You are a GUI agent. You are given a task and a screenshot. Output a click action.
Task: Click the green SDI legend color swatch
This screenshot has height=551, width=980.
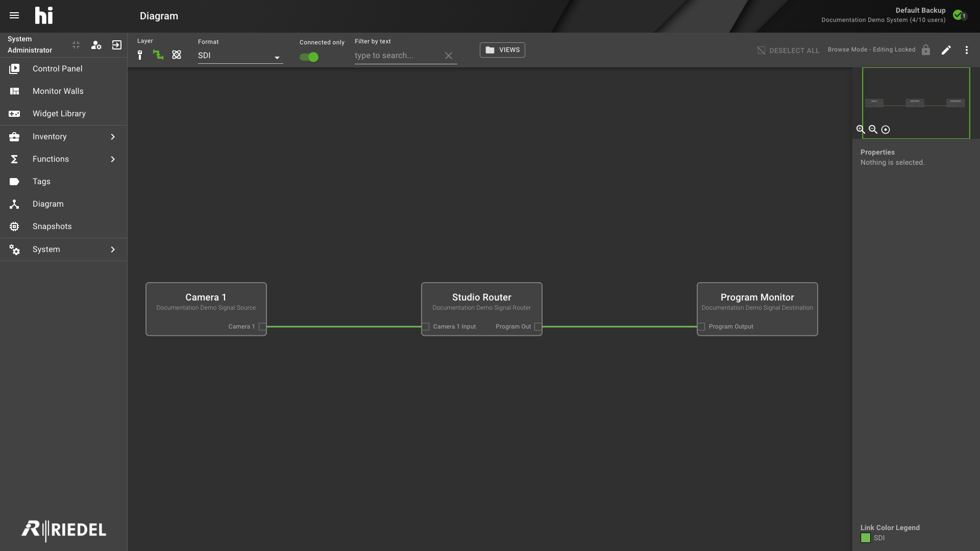coord(866,538)
